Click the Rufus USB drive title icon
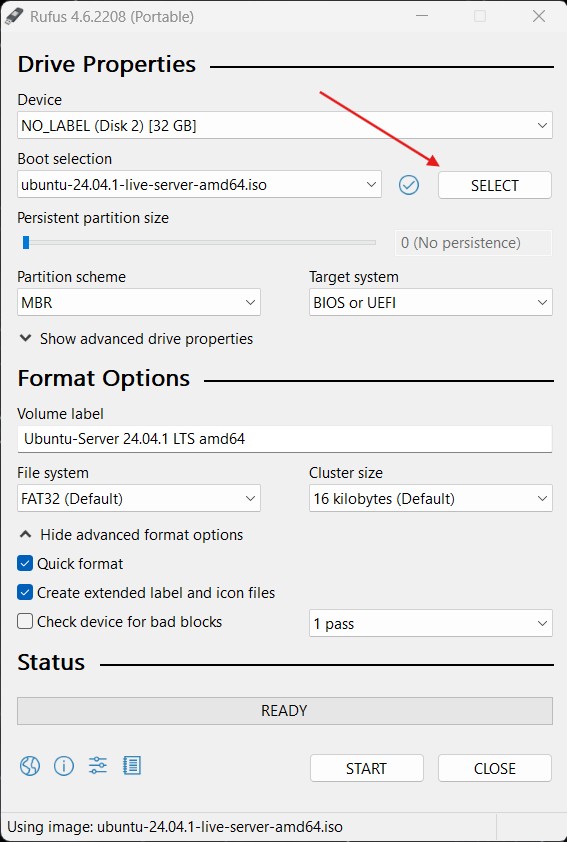The width and height of the screenshot is (567, 842). coord(13,16)
